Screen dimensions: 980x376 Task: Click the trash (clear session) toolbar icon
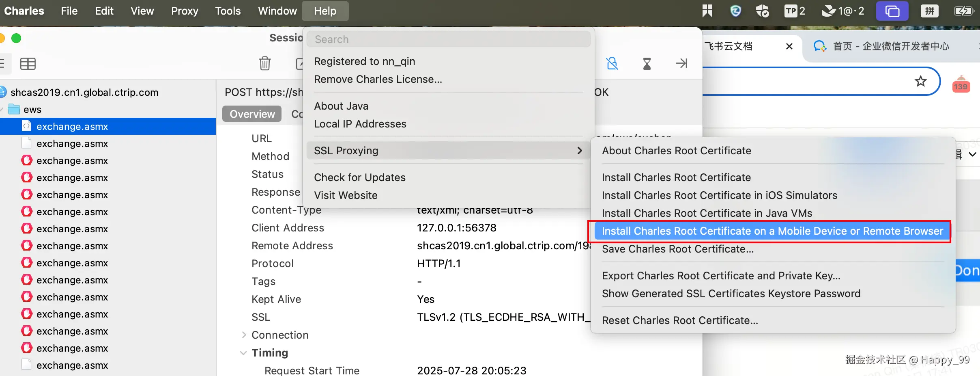click(x=265, y=63)
